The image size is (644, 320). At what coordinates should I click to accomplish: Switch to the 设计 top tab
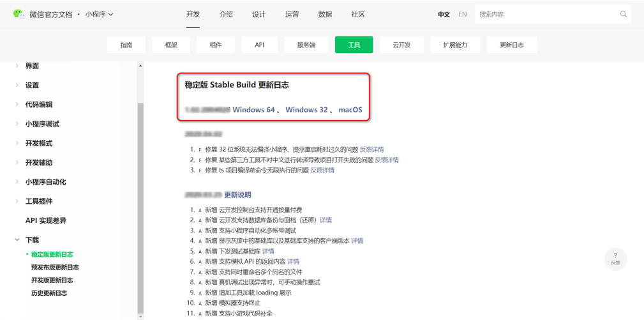click(x=258, y=14)
